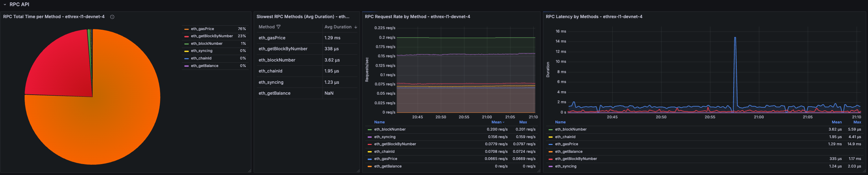
Task: Select eth_getBalance cell in Slowest Methods table
Action: coord(289,93)
